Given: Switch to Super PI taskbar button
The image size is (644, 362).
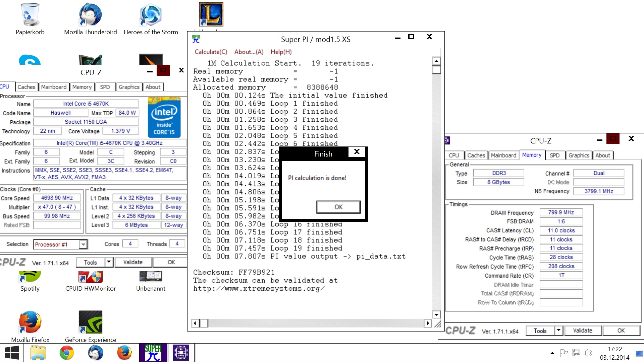Looking at the screenshot, I should (x=153, y=353).
